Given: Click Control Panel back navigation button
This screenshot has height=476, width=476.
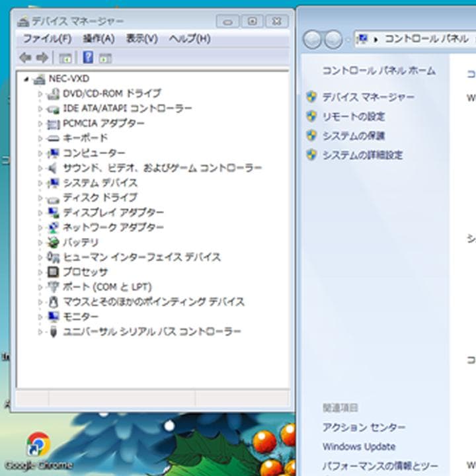Looking at the screenshot, I should point(312,40).
